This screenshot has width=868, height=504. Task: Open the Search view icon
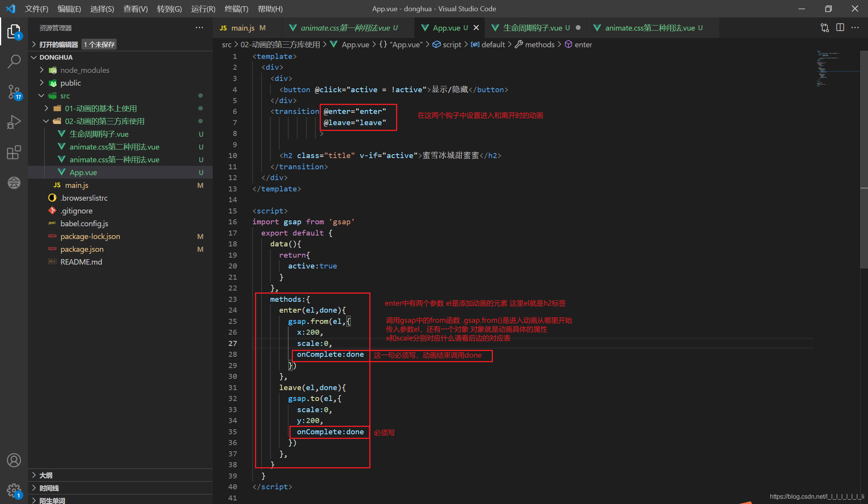14,62
